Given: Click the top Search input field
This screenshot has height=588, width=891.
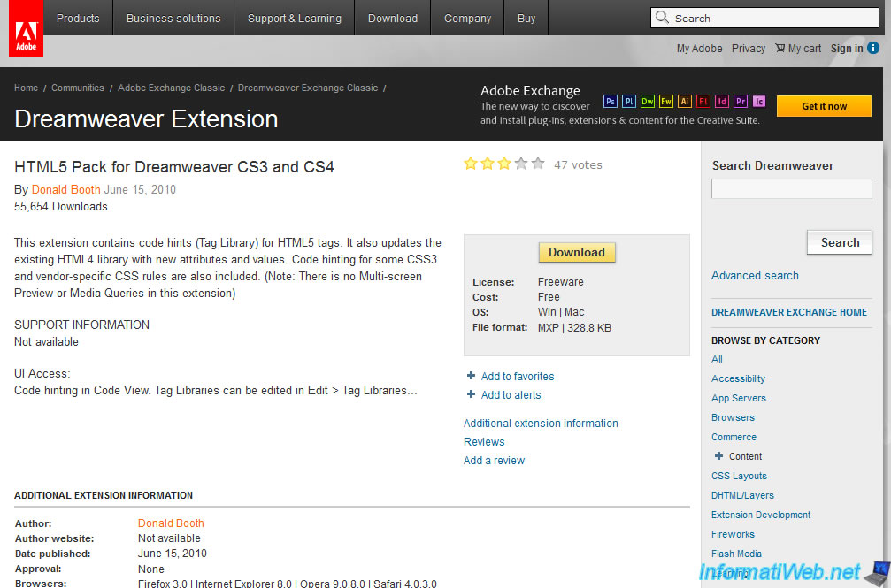Looking at the screenshot, I should 764,18.
